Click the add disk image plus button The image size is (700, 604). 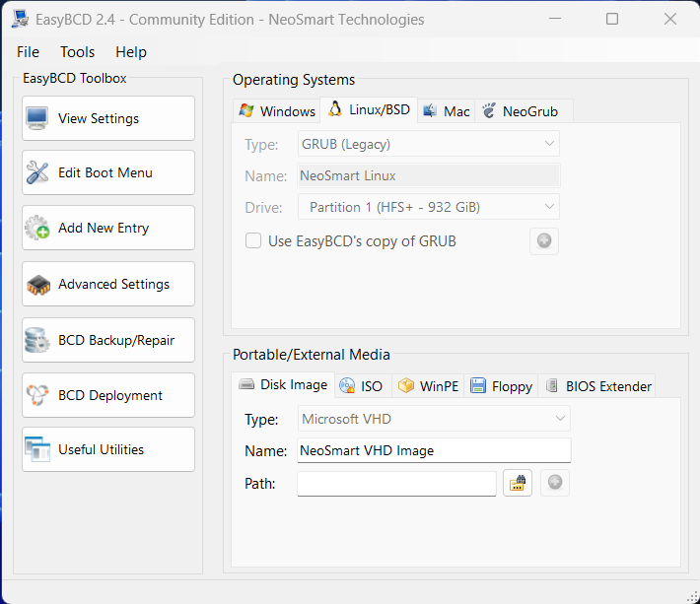pos(555,483)
